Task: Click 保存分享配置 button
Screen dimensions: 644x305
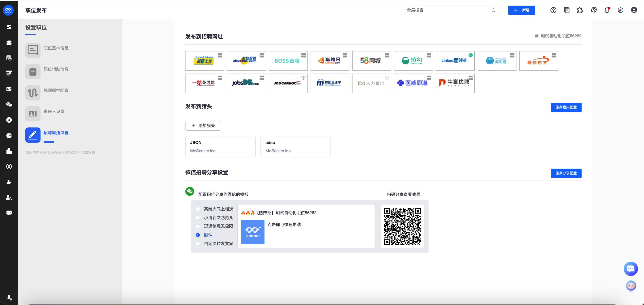Action: pyautogui.click(x=566, y=173)
